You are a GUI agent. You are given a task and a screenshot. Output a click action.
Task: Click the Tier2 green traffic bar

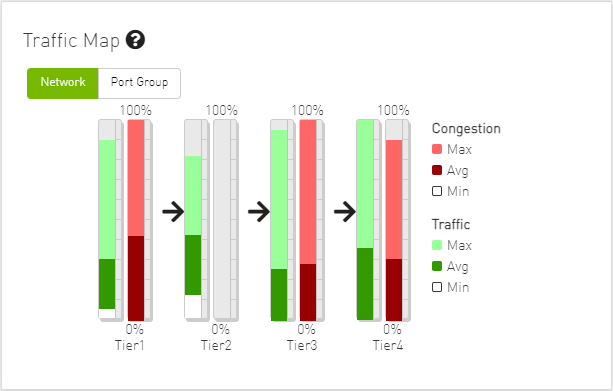point(193,221)
